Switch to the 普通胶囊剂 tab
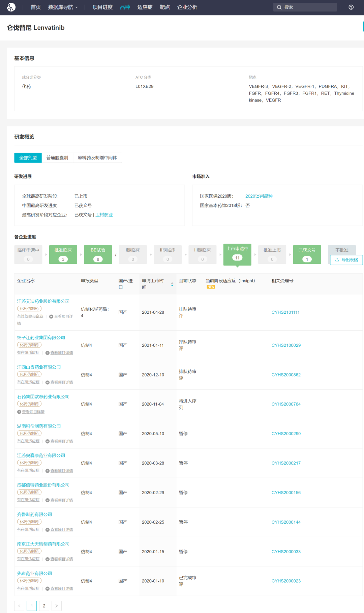364x613 pixels. 57,158
